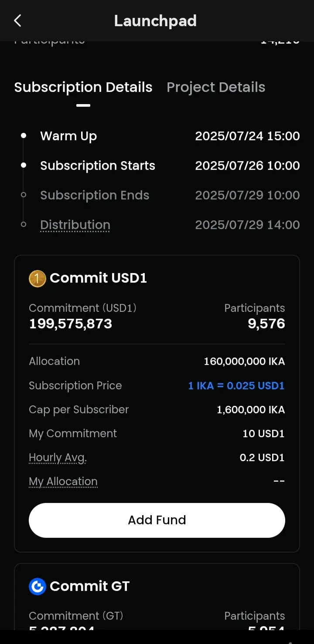
Task: Tap the participants count 9,576
Action: click(x=266, y=324)
